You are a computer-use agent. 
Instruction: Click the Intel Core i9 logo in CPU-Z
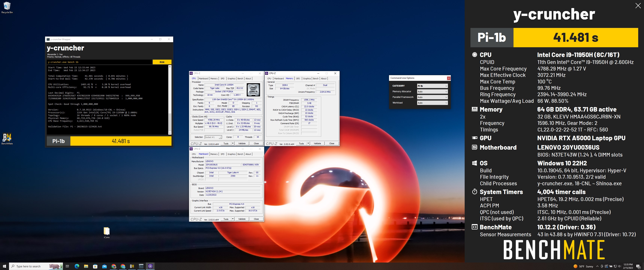tap(253, 90)
